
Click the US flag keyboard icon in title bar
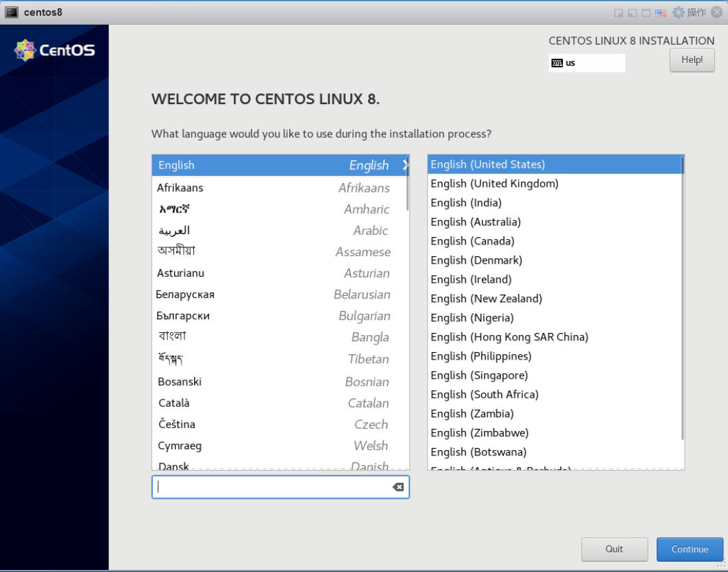pos(660,12)
